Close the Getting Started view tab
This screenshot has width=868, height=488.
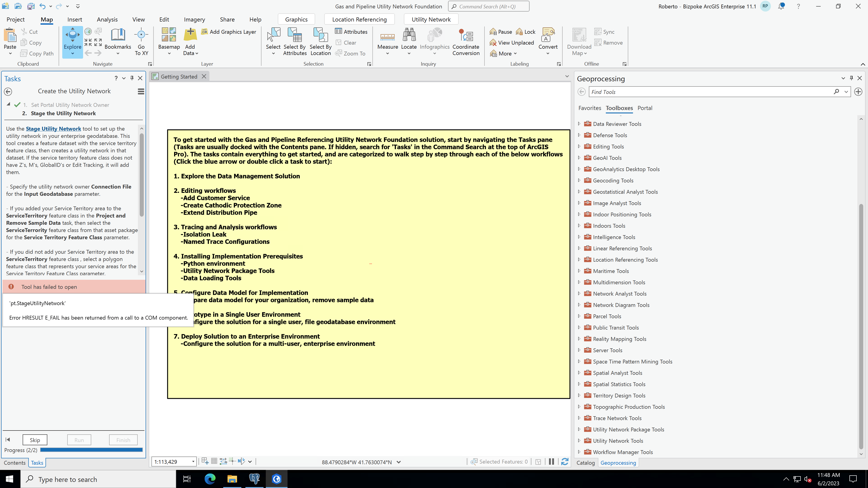click(x=204, y=77)
